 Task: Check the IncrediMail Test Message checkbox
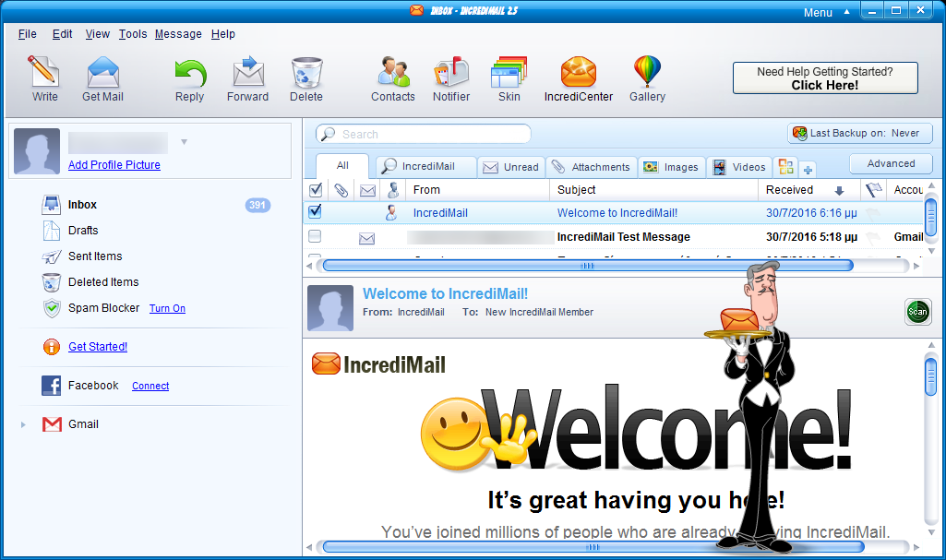pos(315,236)
